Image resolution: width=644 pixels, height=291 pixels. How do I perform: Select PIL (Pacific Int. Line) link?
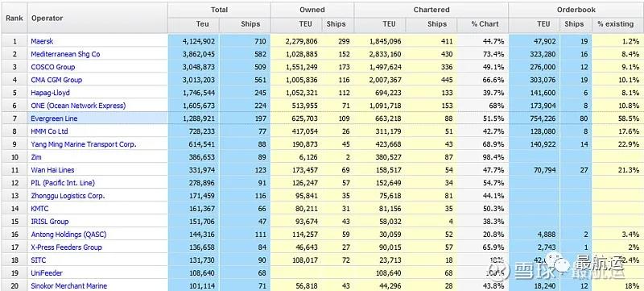coord(63,183)
